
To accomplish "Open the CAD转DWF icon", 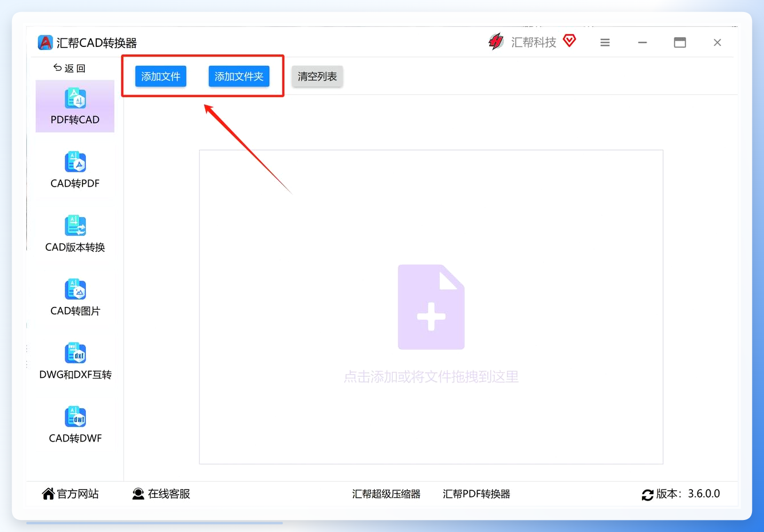I will (x=75, y=416).
